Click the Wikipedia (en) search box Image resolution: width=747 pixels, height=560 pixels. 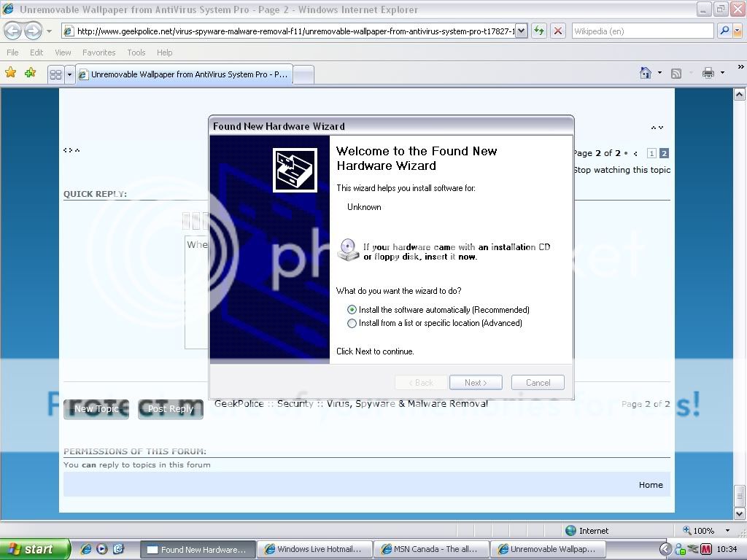tap(642, 31)
